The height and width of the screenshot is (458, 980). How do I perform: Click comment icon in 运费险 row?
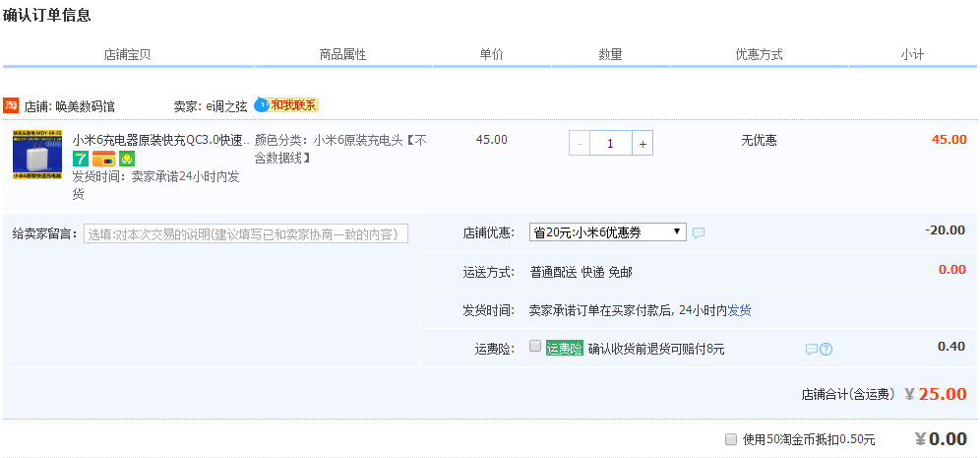(x=812, y=349)
